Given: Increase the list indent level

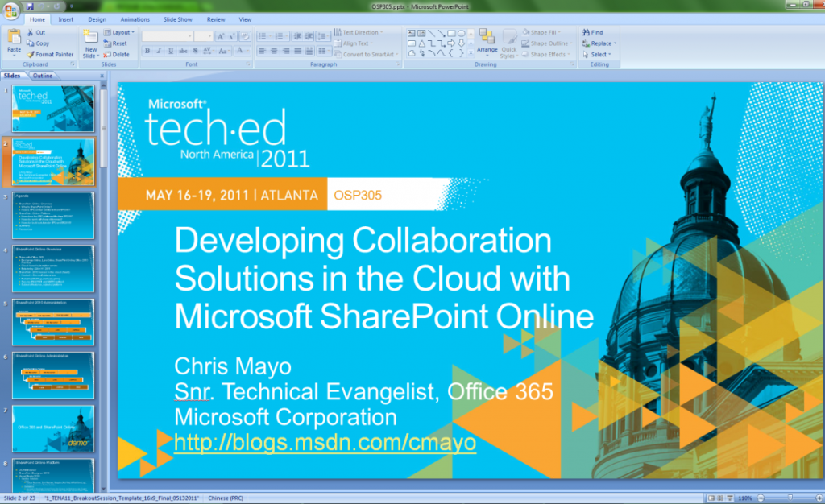Looking at the screenshot, I should click(309, 36).
